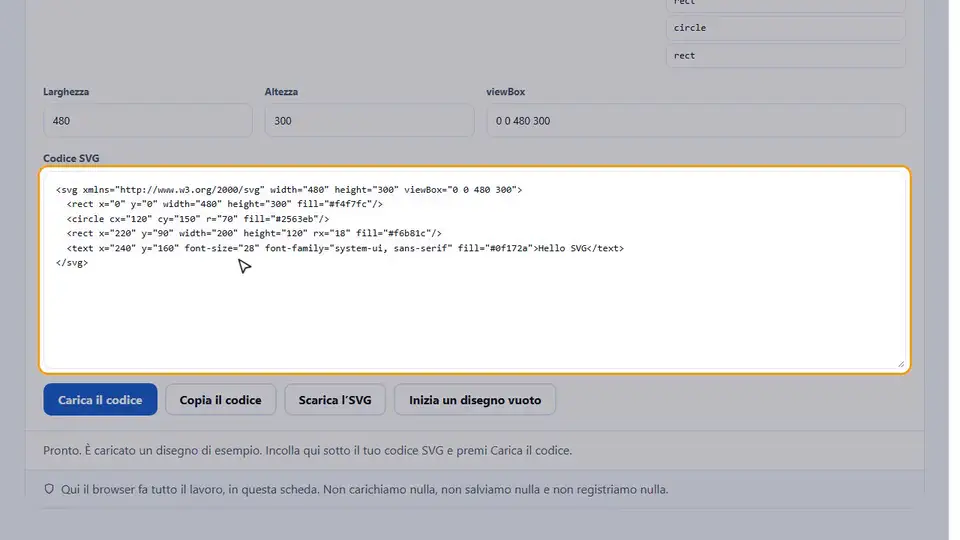Focus the Larghezza field showing 480
Viewport: 960px width, 540px height.
click(x=148, y=121)
